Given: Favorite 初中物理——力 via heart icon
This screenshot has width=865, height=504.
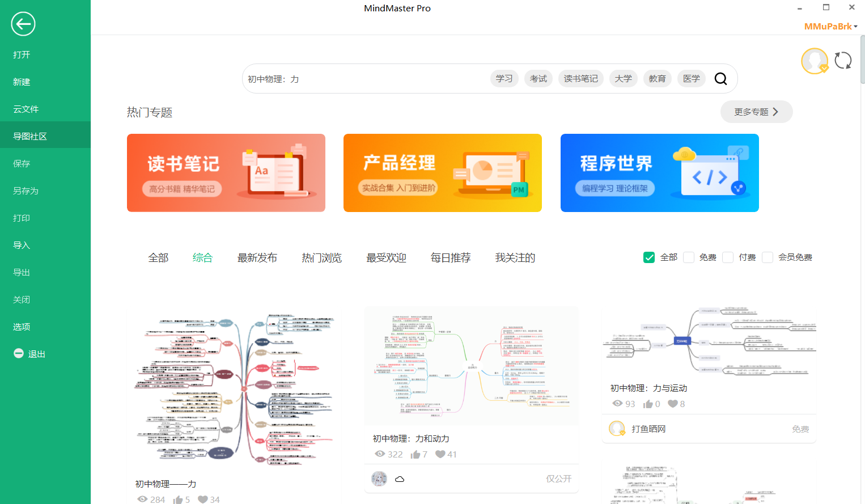Looking at the screenshot, I should pos(203,499).
